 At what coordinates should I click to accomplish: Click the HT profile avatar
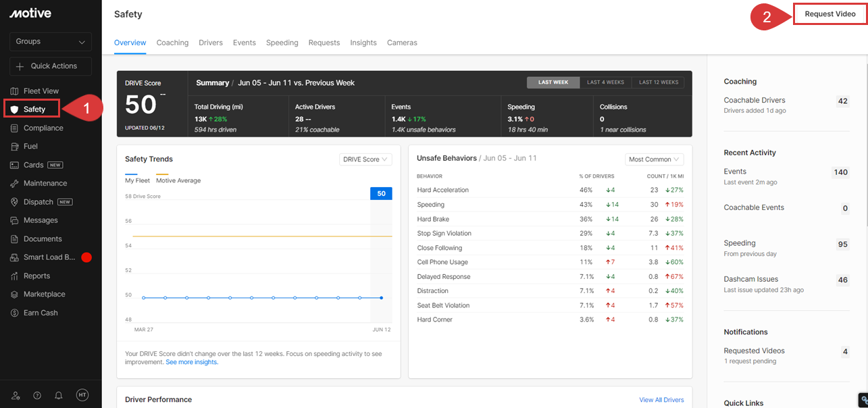(82, 396)
